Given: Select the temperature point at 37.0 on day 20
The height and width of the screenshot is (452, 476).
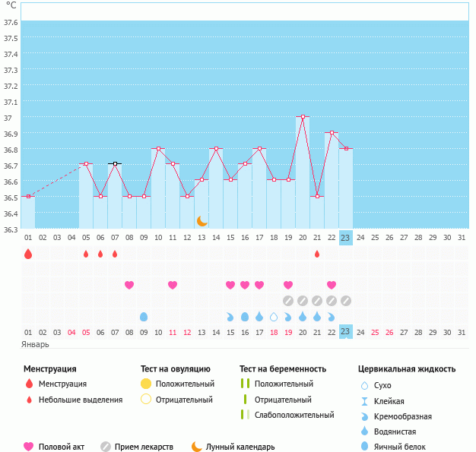Looking at the screenshot, I should click(303, 117).
